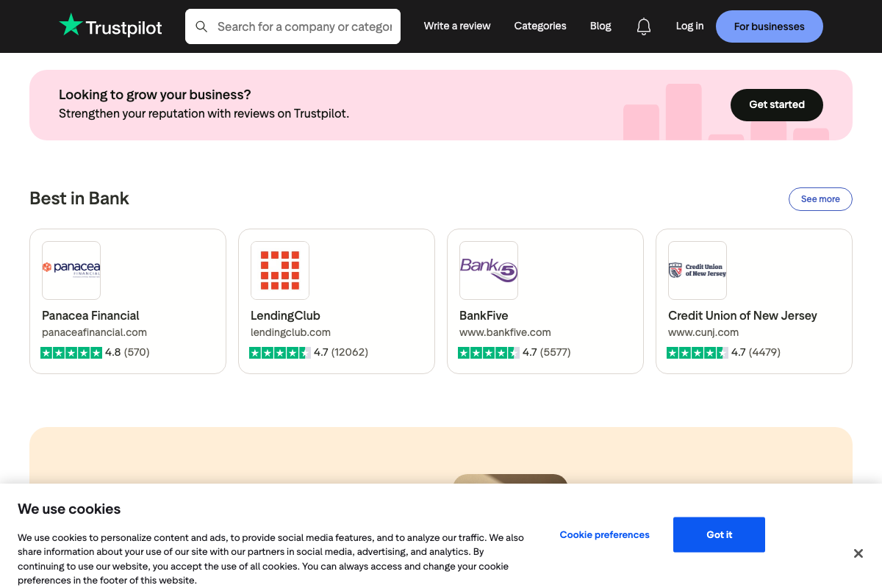Select Log in

(x=689, y=26)
